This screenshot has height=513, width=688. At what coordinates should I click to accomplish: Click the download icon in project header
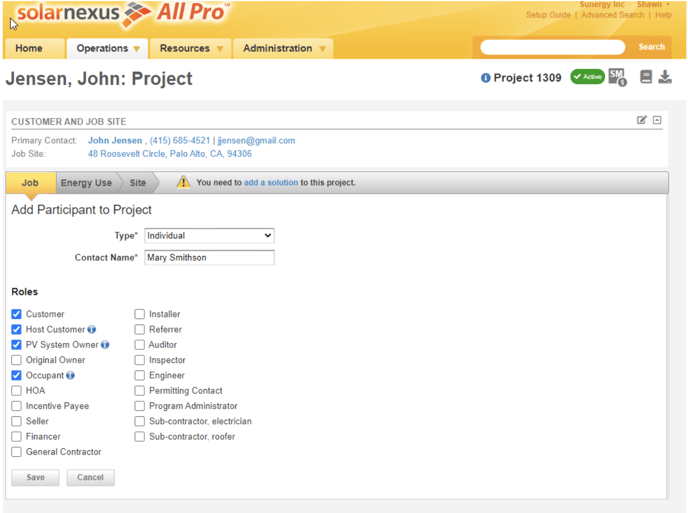pyautogui.click(x=665, y=77)
